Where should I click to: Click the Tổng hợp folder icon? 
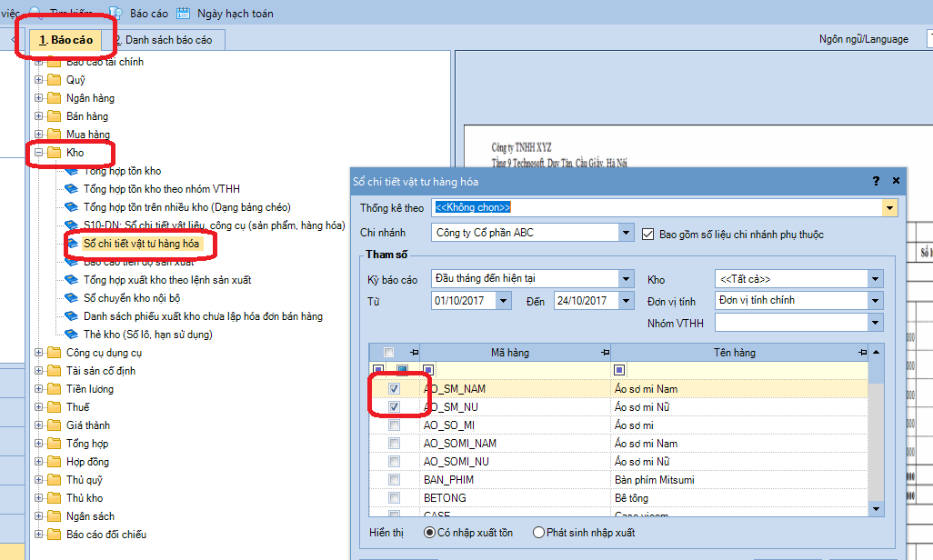click(x=55, y=444)
